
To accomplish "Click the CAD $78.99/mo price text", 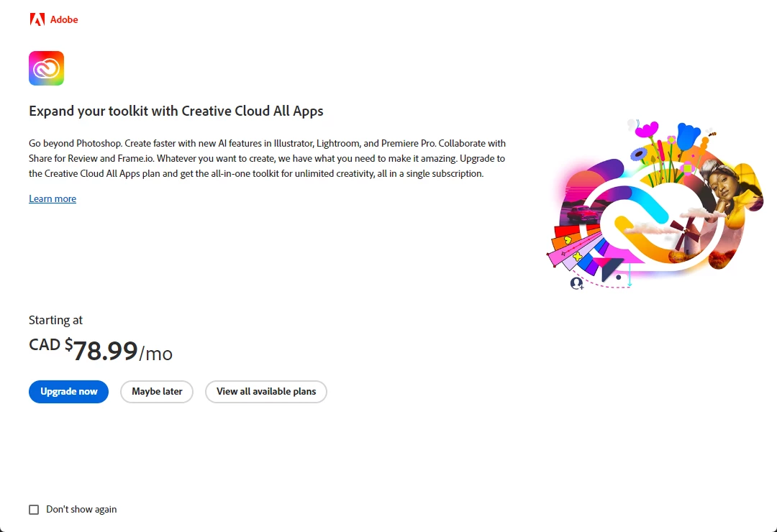I will coord(101,349).
